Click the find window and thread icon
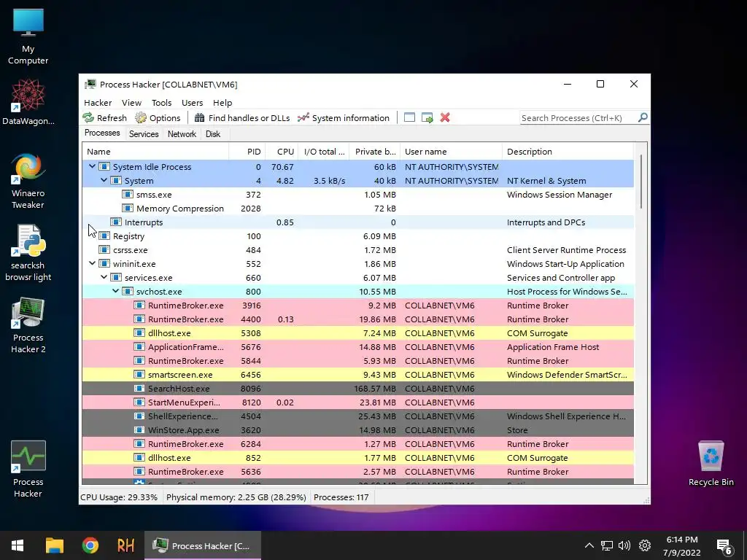Image resolution: width=747 pixels, height=560 pixels. tap(427, 117)
